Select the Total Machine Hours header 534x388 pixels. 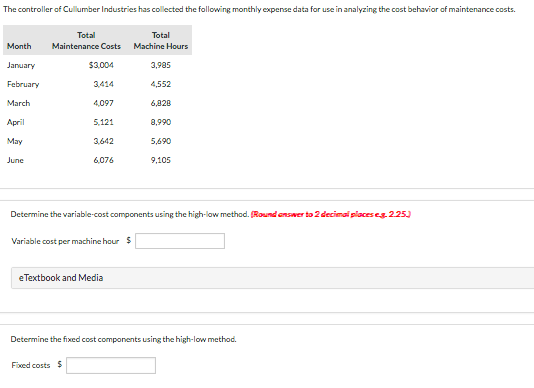(x=161, y=41)
